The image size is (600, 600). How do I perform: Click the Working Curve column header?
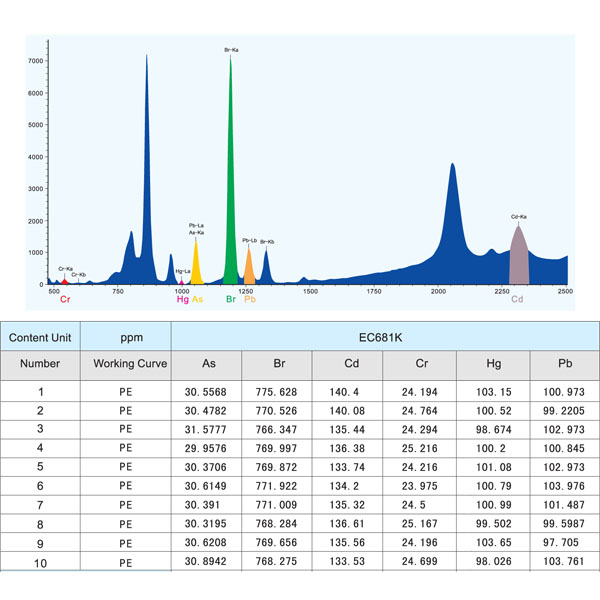pos(126,365)
